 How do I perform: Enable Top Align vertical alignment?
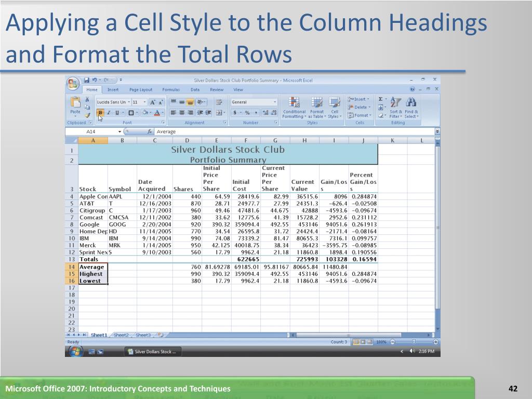[x=174, y=102]
